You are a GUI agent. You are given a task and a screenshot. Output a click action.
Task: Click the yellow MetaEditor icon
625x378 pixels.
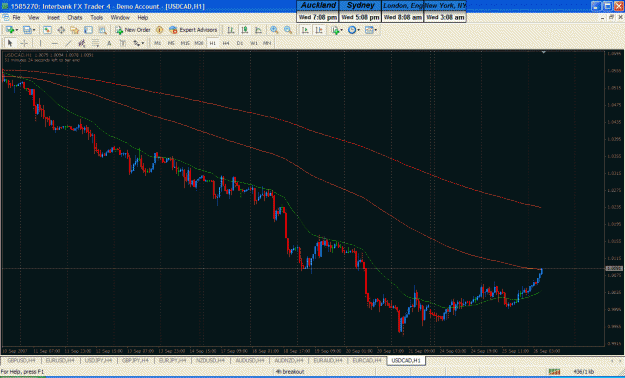coord(159,30)
